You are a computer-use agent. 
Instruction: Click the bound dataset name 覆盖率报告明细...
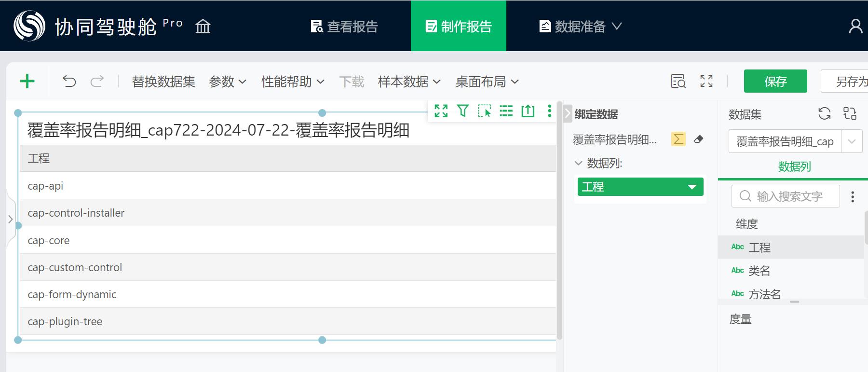point(614,139)
